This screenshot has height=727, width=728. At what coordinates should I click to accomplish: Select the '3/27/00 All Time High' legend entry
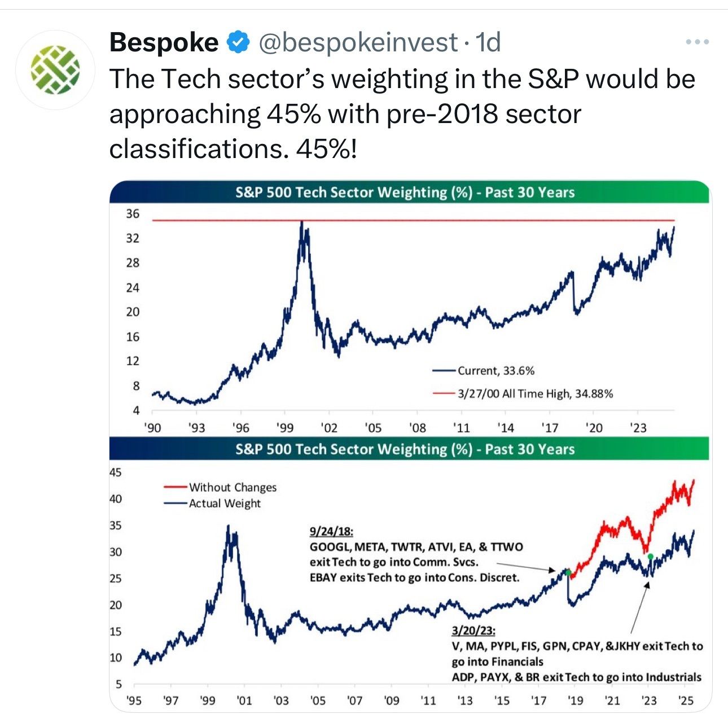[x=523, y=393]
